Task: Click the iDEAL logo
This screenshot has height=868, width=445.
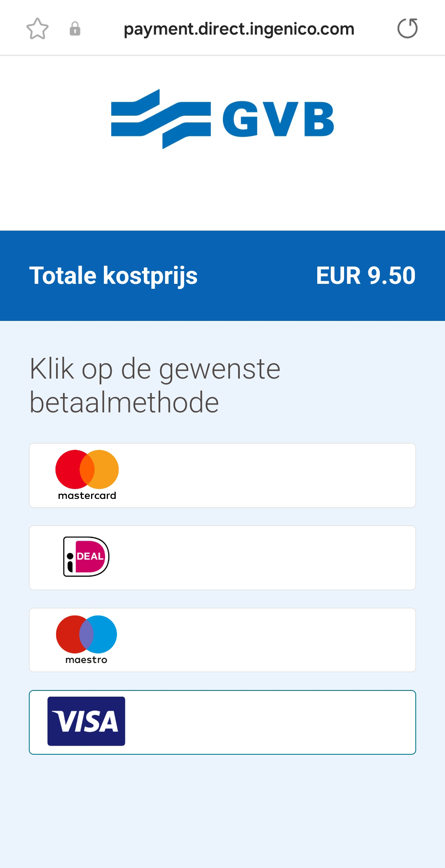Action: (x=86, y=557)
